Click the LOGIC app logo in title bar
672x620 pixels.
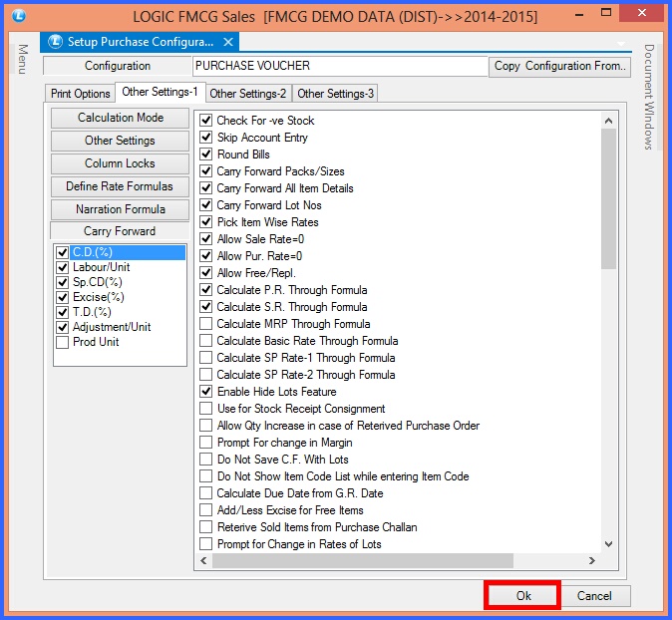(18, 16)
